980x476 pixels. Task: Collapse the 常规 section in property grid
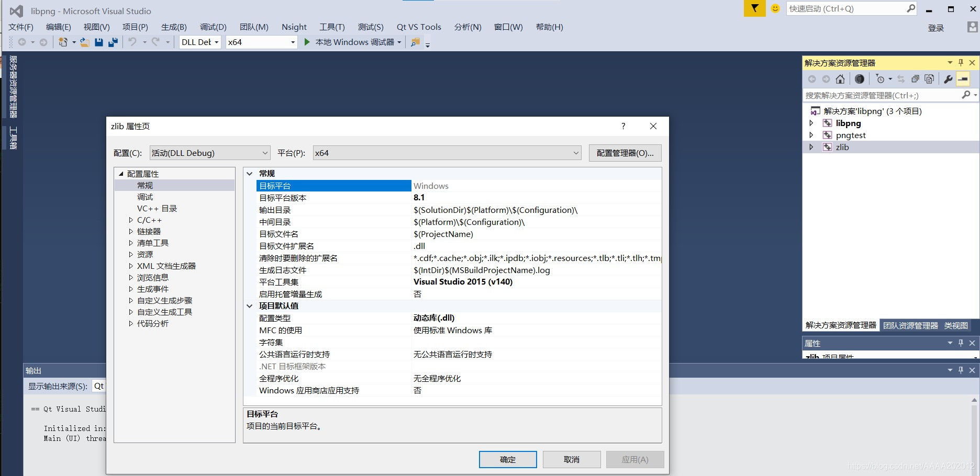tap(250, 174)
